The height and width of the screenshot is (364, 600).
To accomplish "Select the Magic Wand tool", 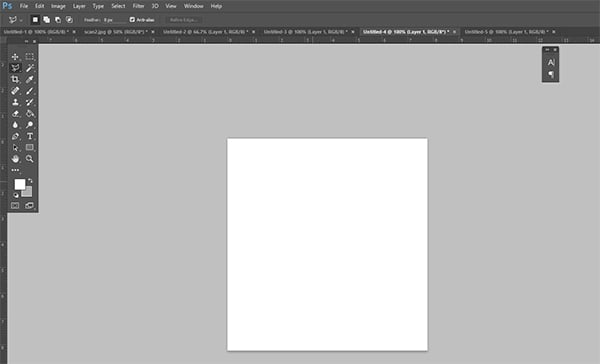I will pos(29,68).
